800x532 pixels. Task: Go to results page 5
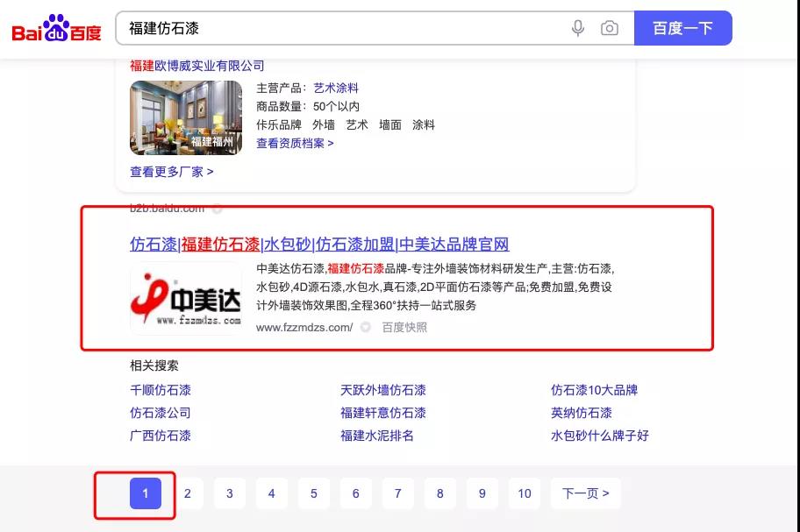[314, 493]
